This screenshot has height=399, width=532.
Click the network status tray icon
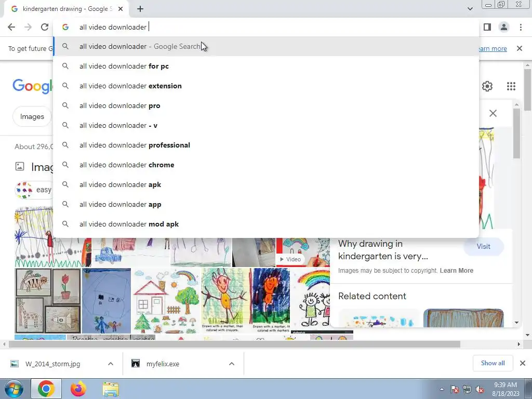[x=467, y=389]
